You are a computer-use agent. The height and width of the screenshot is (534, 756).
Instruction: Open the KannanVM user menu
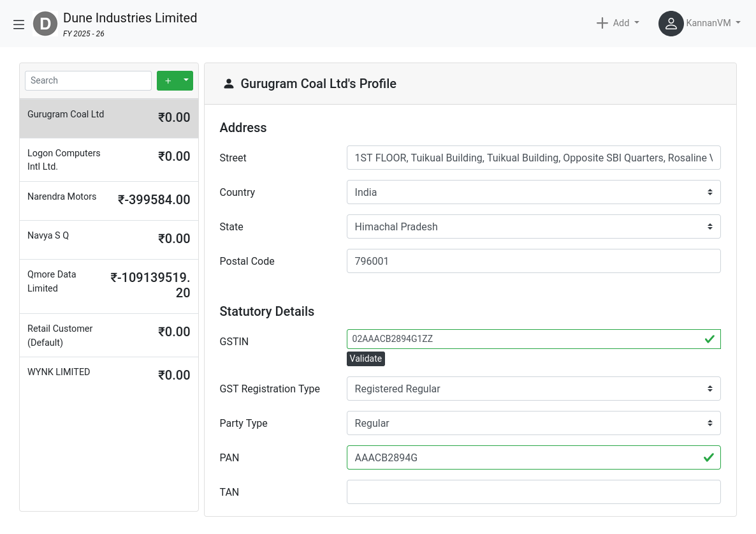(700, 23)
